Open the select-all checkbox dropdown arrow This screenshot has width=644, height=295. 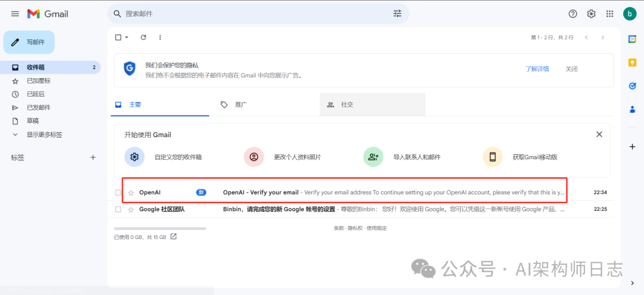[x=126, y=38]
